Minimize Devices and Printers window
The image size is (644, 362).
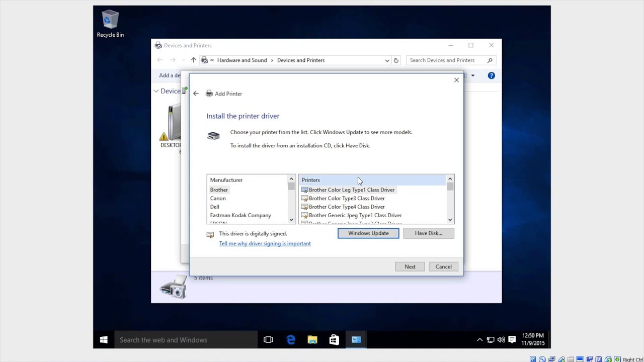pos(451,45)
